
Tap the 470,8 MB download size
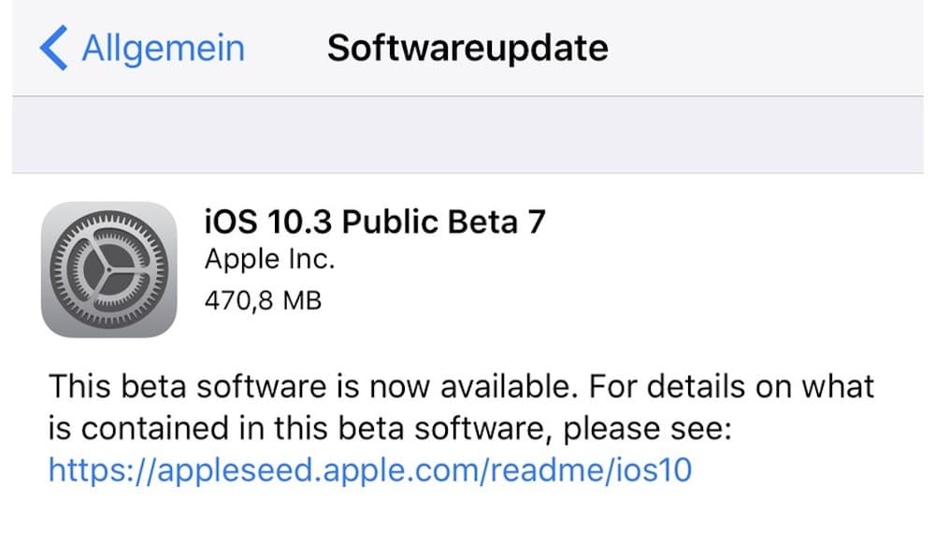pyautogui.click(x=263, y=300)
